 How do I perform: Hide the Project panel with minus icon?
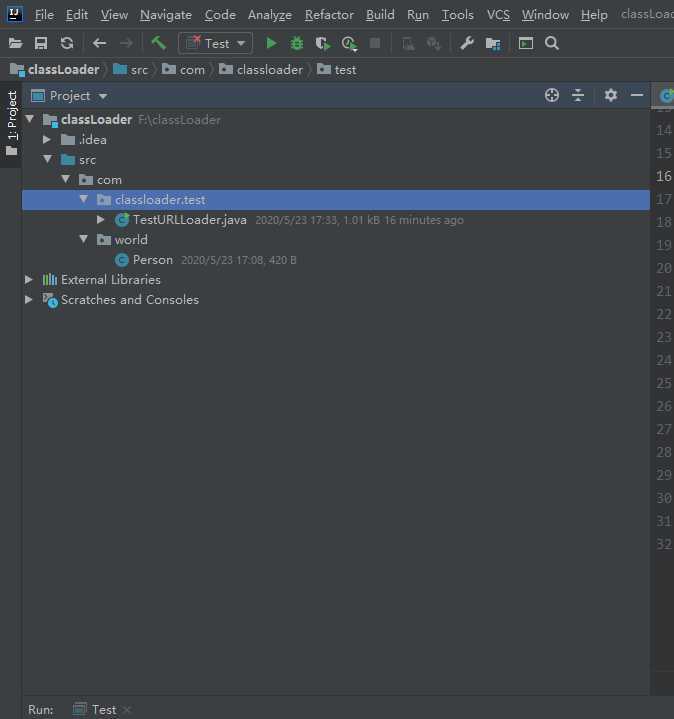637,95
